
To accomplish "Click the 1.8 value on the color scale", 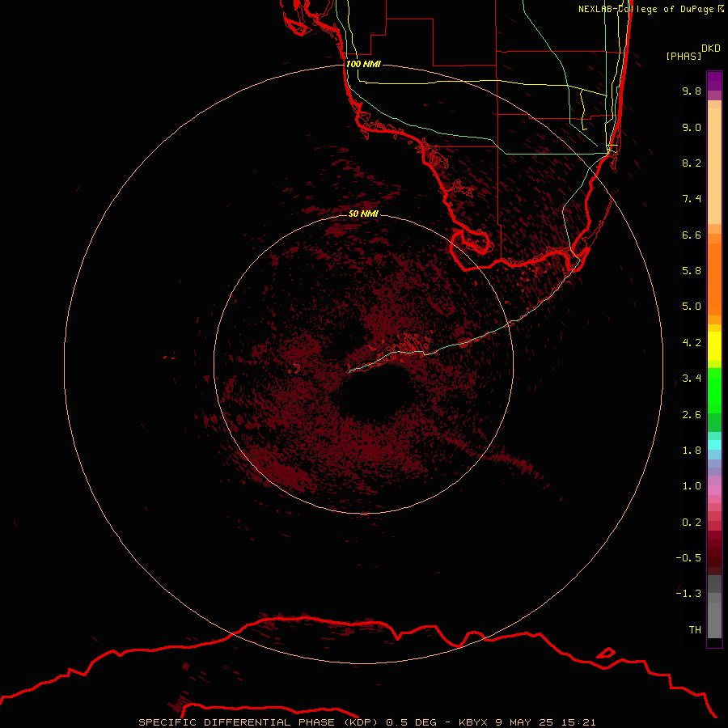I will 692,451.
